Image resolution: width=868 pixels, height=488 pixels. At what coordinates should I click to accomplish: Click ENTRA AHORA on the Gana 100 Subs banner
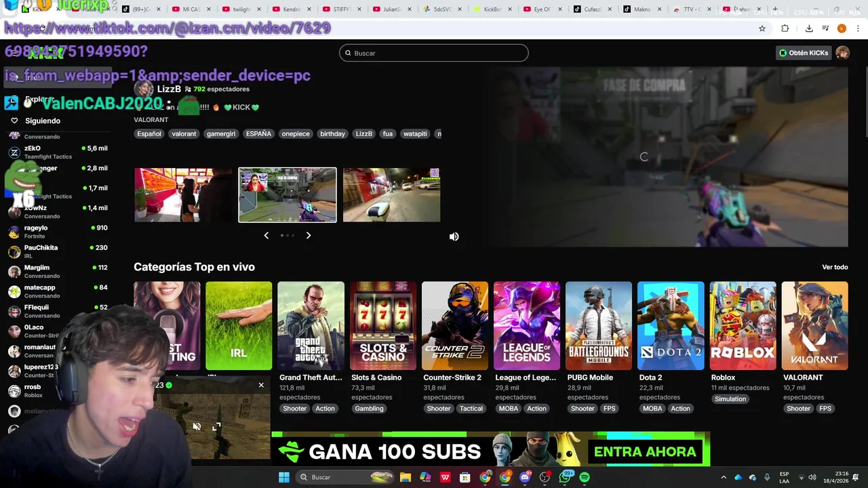click(x=645, y=451)
